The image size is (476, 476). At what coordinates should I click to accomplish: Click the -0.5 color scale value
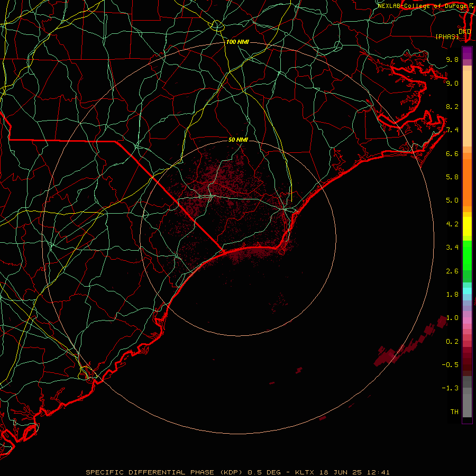450,365
